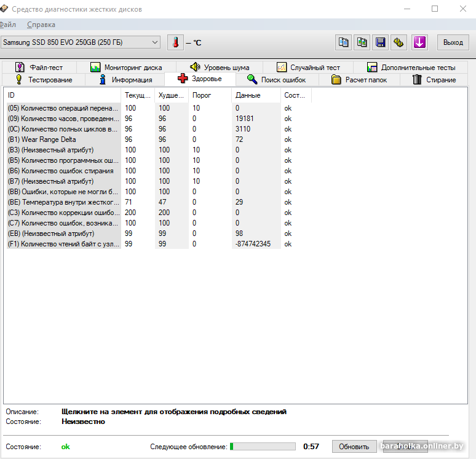Image resolution: width=476 pixels, height=459 pixels.
Task: Switch to the Стирание tab
Action: (434, 79)
